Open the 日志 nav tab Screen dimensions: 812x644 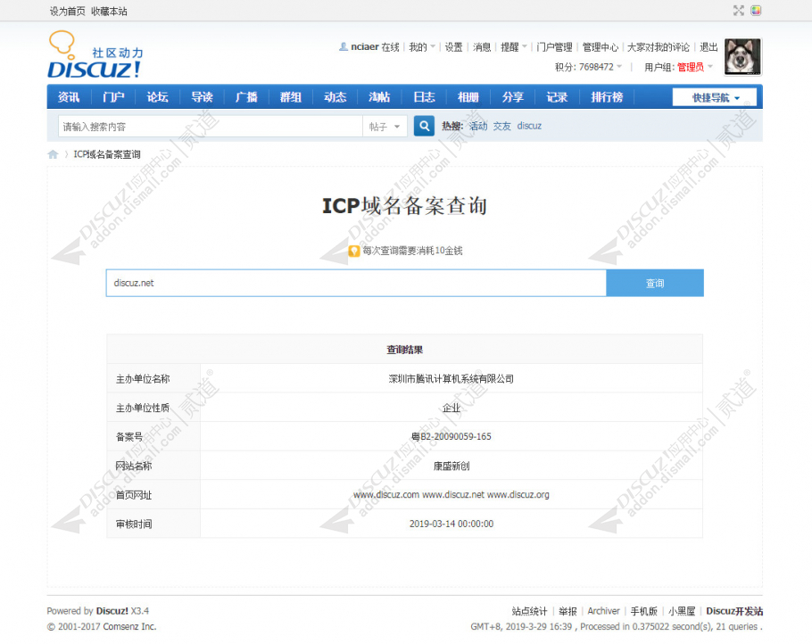click(424, 97)
